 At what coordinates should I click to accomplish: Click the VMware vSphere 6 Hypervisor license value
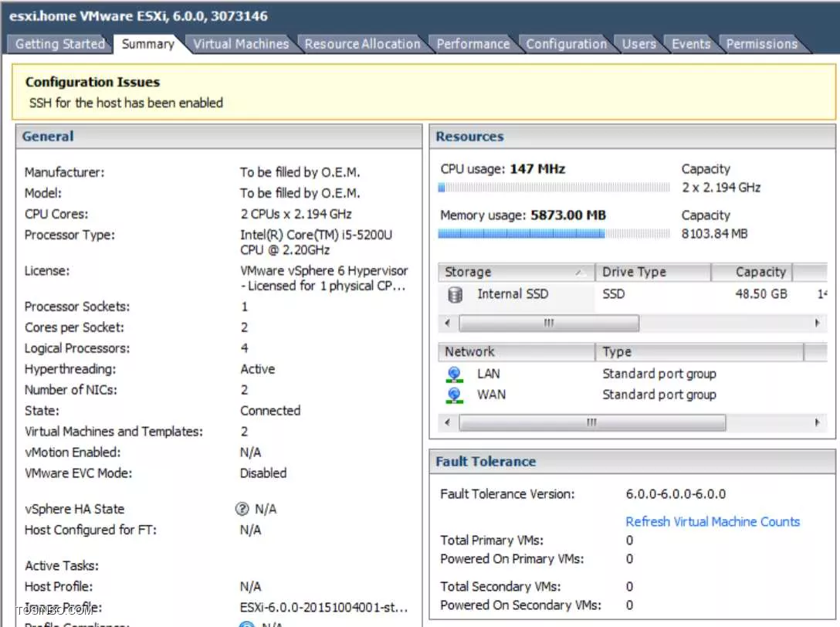coord(323,279)
